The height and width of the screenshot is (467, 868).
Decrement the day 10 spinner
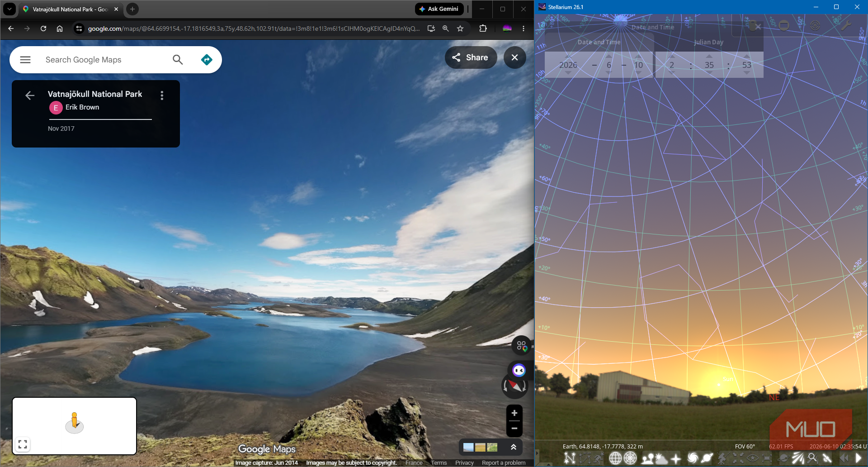638,73
